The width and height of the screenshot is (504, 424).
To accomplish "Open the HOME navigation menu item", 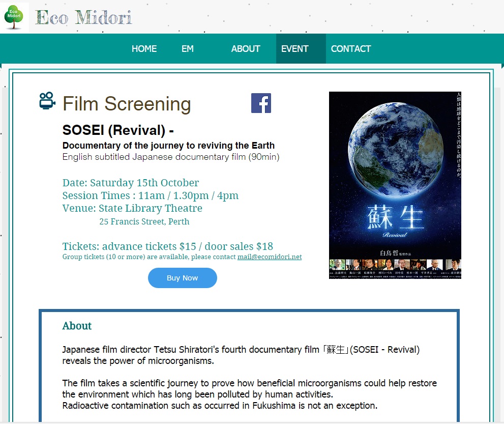I will pos(144,48).
